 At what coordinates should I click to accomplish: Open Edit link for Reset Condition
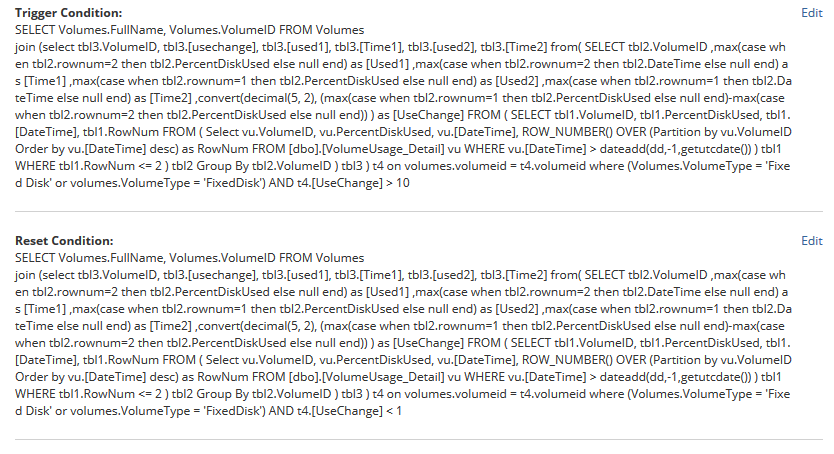(x=812, y=241)
